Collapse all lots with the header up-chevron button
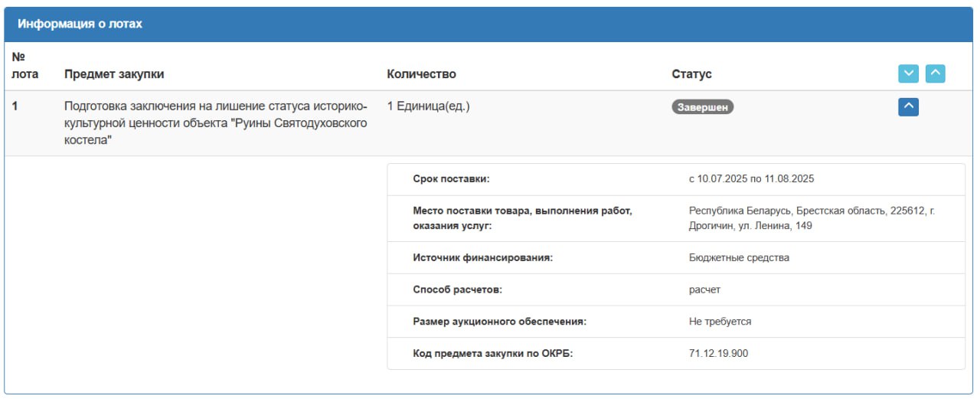 935,74
